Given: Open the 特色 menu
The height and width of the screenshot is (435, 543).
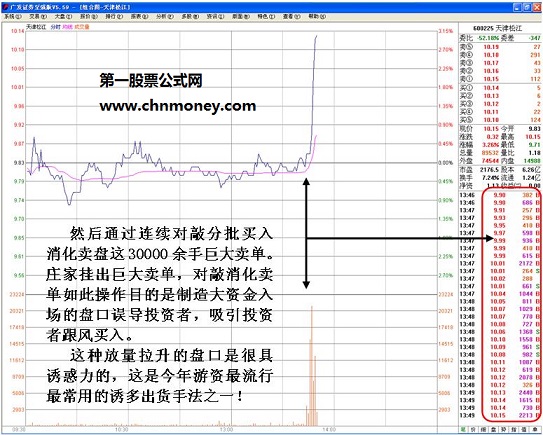Looking at the screenshot, I should click(x=266, y=16).
